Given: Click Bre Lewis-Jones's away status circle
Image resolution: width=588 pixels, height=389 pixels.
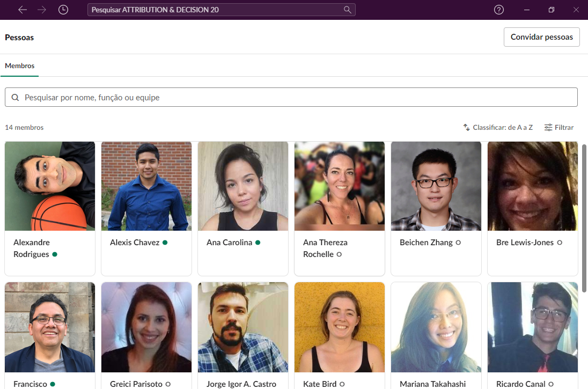Looking at the screenshot, I should [560, 243].
